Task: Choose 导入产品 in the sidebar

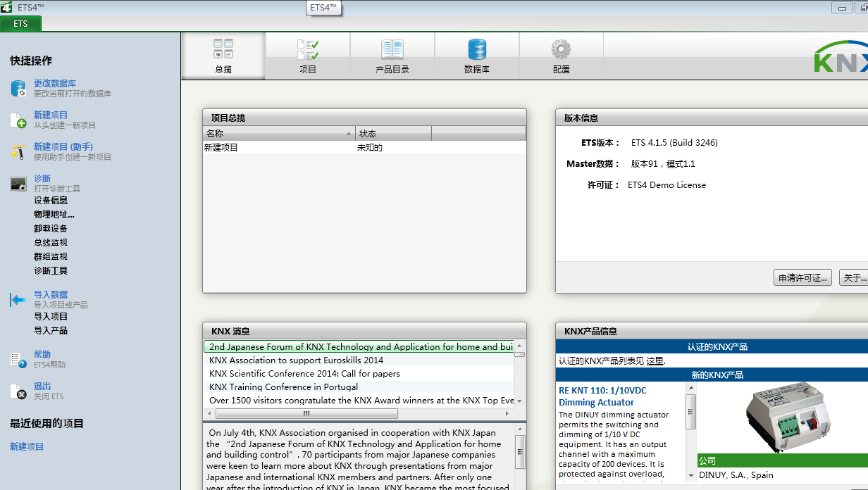Action: 51,330
